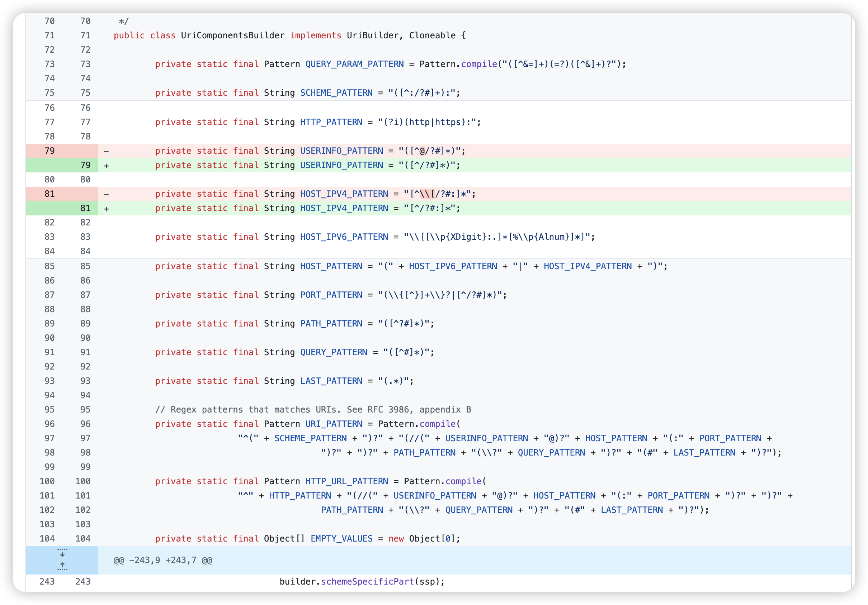Click Cloneable interface name on line 71

[432, 35]
